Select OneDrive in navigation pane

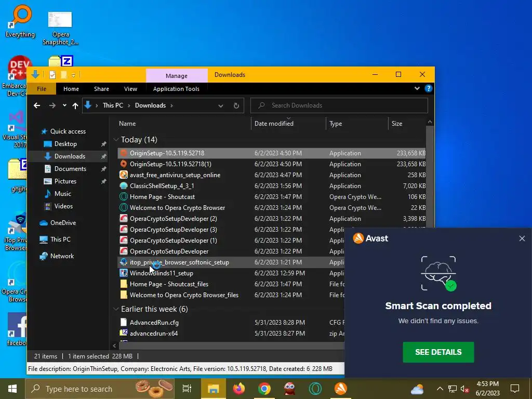(63, 223)
